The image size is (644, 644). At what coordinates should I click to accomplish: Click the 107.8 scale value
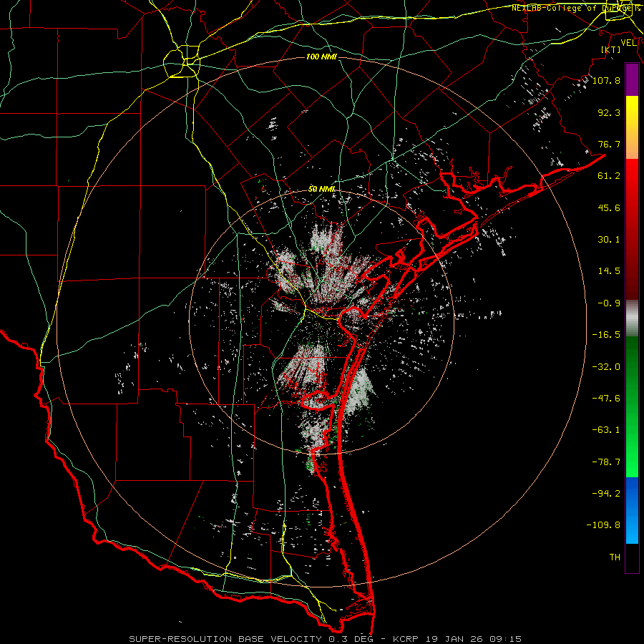[x=606, y=80]
